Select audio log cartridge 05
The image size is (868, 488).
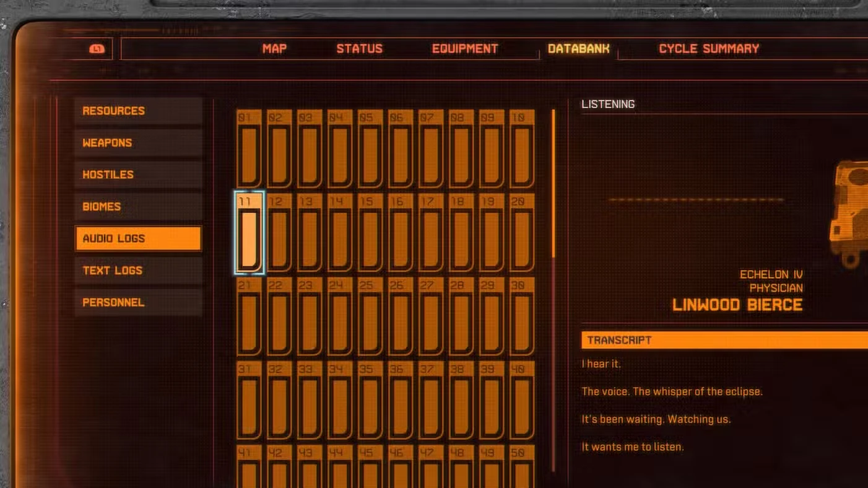tap(370, 149)
